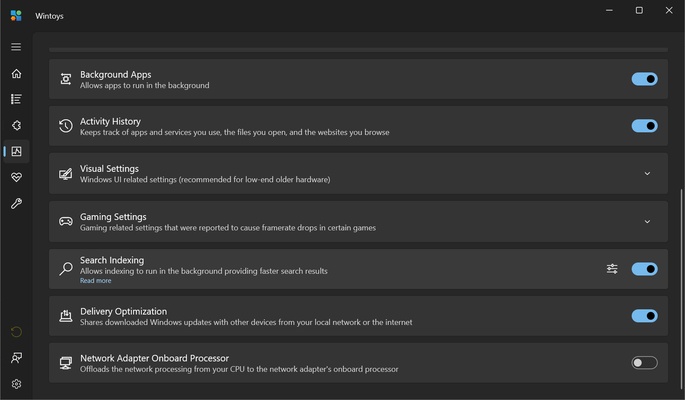Disable Delivery Optimization toggle
The height and width of the screenshot is (400, 685).
click(644, 316)
